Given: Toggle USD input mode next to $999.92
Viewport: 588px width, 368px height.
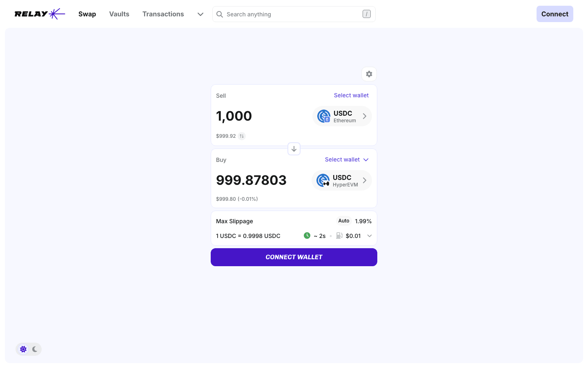Looking at the screenshot, I should 242,136.
